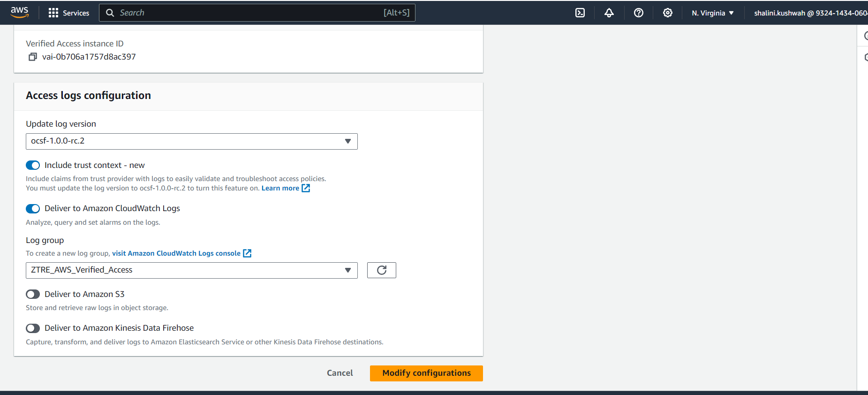
Task: Focus the AWS console search box
Action: pyautogui.click(x=257, y=13)
